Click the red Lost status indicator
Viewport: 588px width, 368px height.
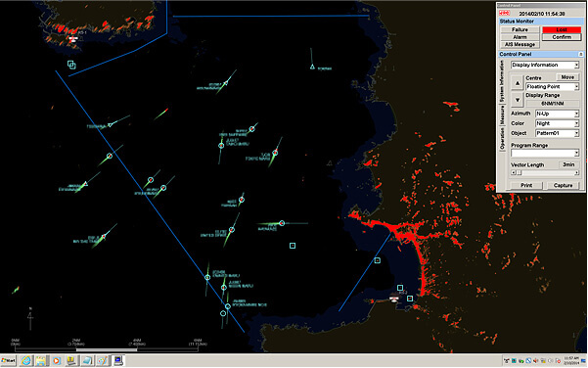(x=562, y=29)
